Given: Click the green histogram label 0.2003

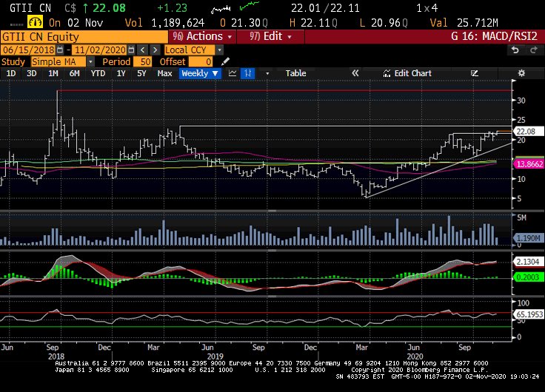Looking at the screenshot, I should (528, 277).
